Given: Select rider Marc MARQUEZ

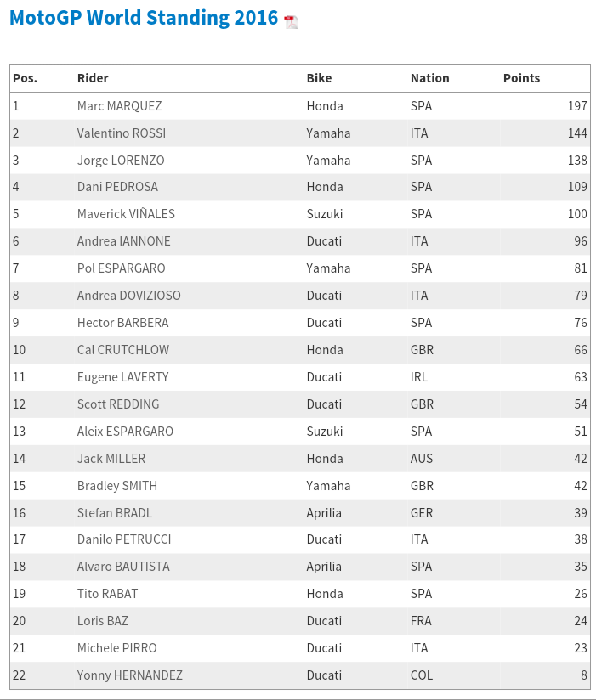Looking at the screenshot, I should (119, 106).
